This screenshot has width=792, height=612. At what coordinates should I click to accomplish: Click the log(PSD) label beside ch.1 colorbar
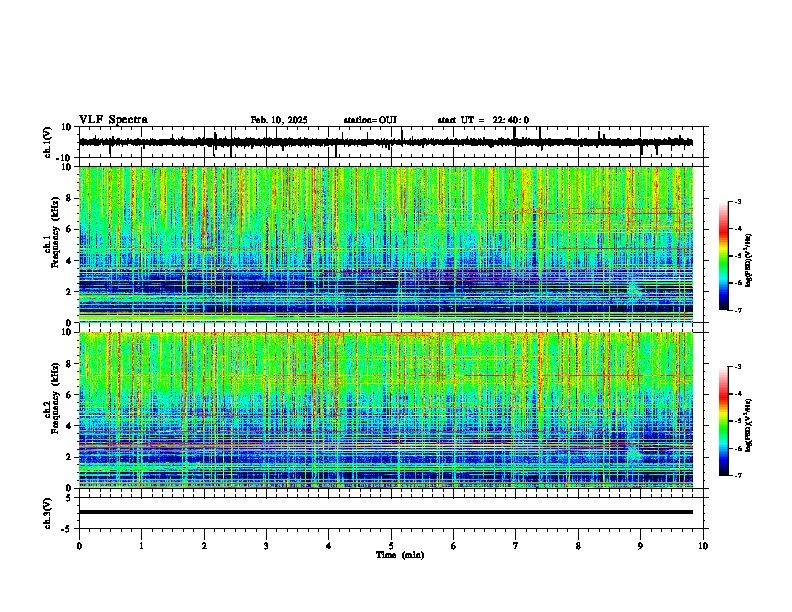pyautogui.click(x=749, y=261)
